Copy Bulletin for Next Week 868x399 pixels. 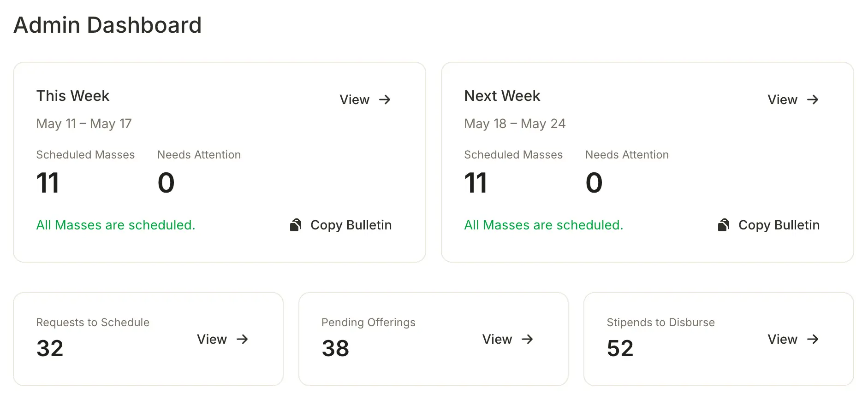point(768,225)
